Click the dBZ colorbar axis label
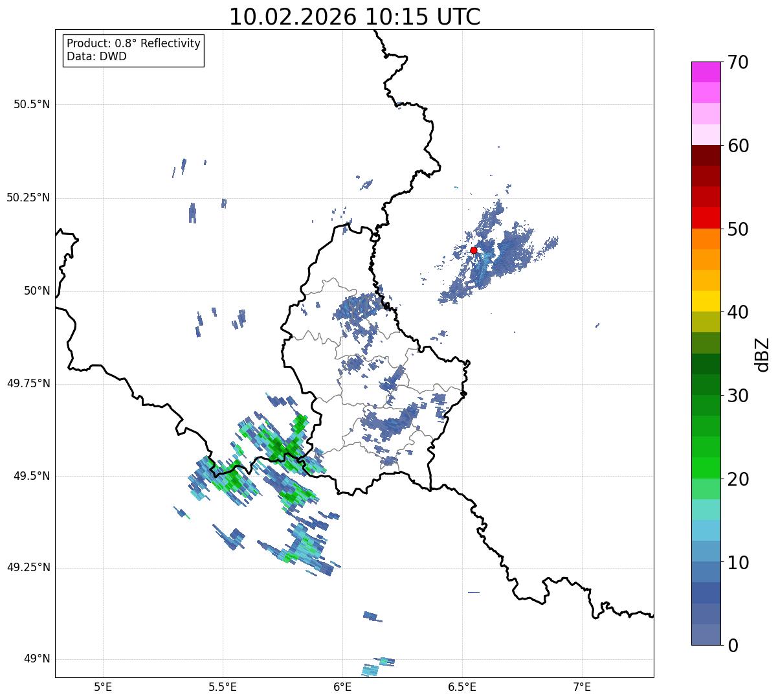Screen dimensions: 778x700 tap(762, 354)
